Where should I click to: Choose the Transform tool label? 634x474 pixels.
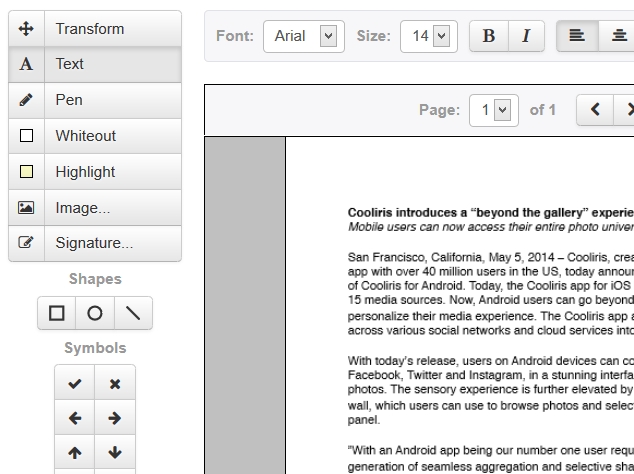[x=90, y=29]
